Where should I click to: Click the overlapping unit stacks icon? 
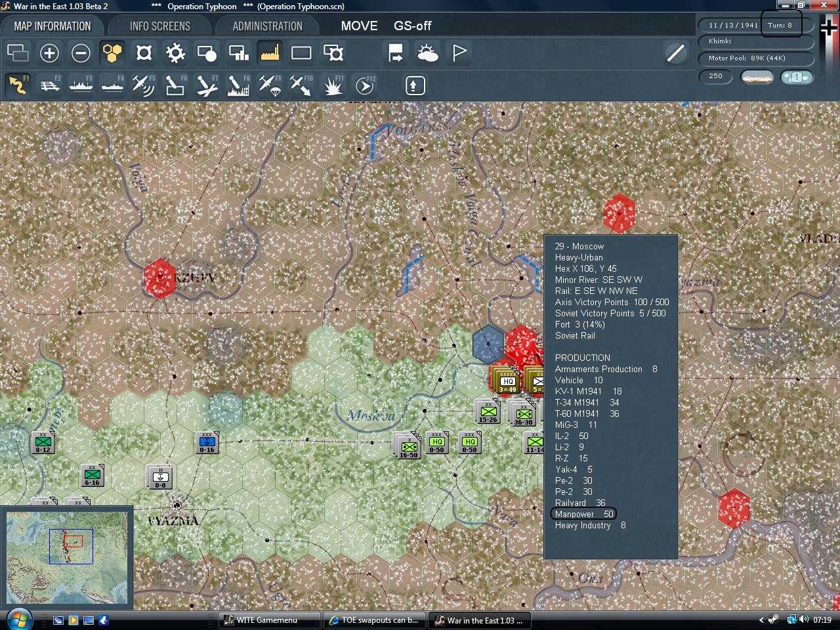18,52
